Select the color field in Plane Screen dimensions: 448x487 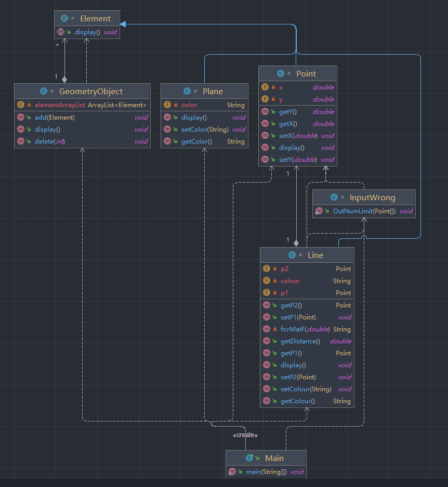coord(189,105)
